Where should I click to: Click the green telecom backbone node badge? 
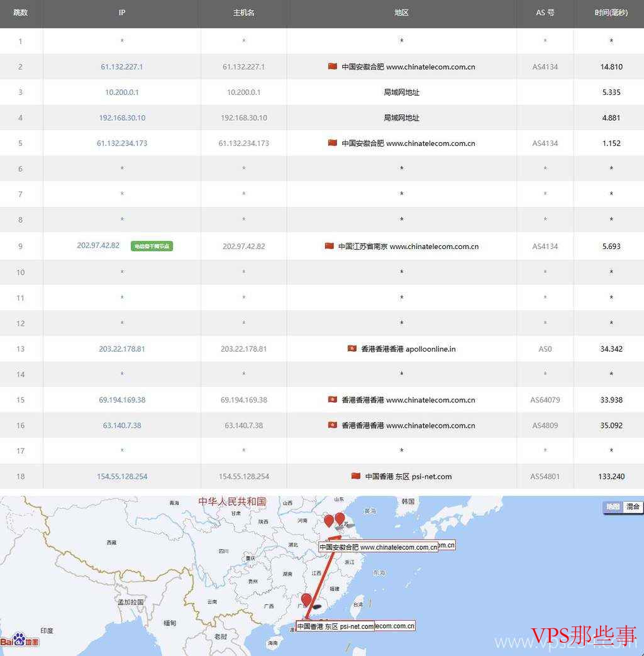pos(152,246)
